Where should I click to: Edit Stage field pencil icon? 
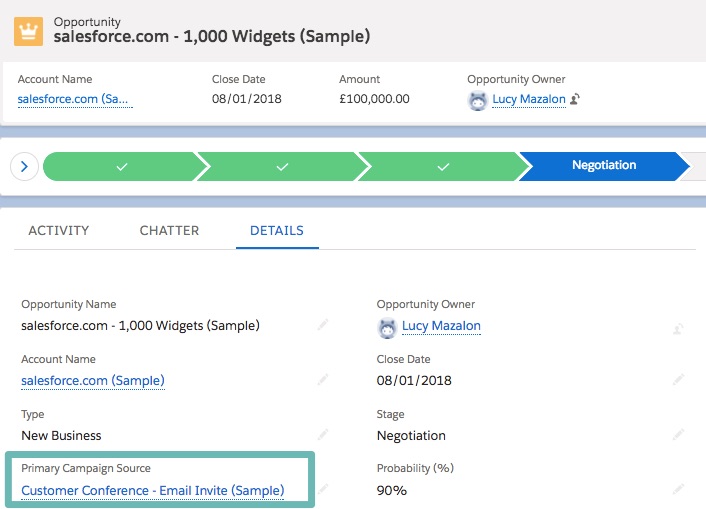tap(679, 435)
